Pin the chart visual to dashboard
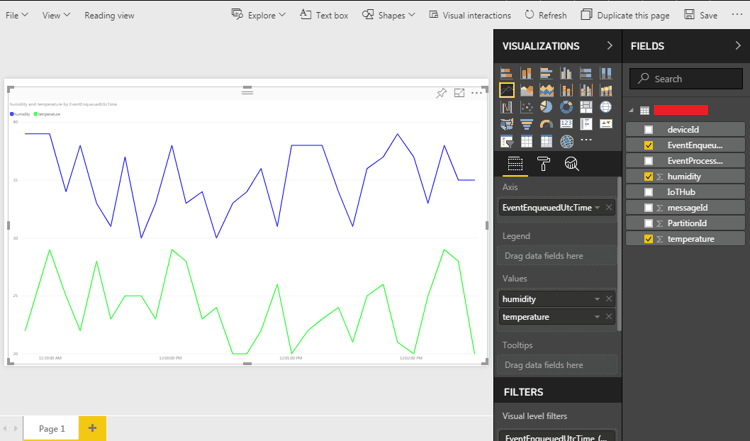 click(x=441, y=93)
